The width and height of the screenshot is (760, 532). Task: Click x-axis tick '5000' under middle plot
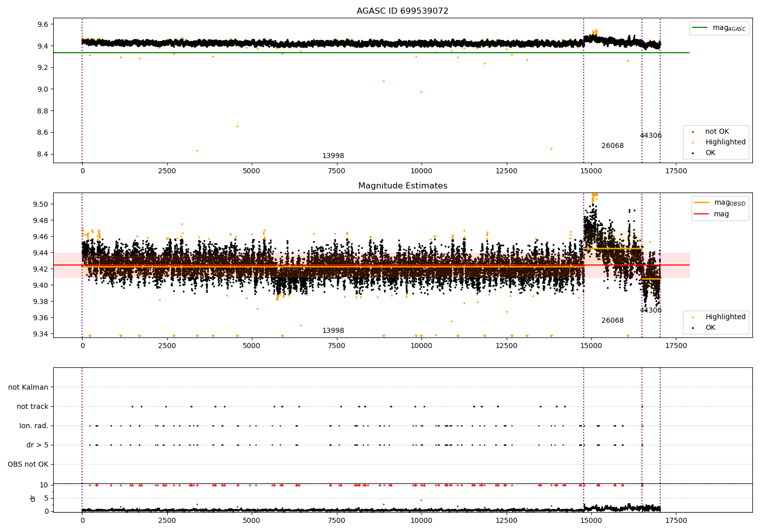pos(251,346)
